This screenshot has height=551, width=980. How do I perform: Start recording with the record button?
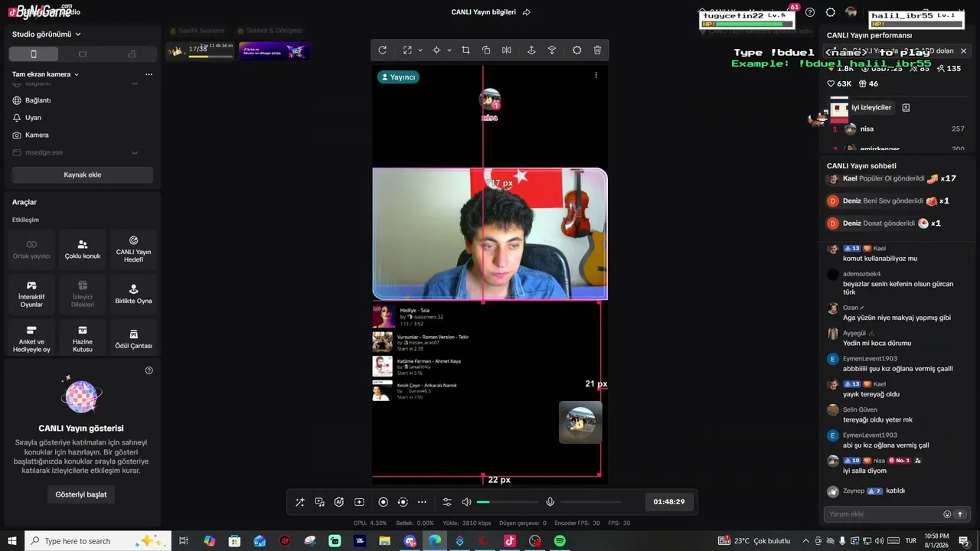pos(384,502)
